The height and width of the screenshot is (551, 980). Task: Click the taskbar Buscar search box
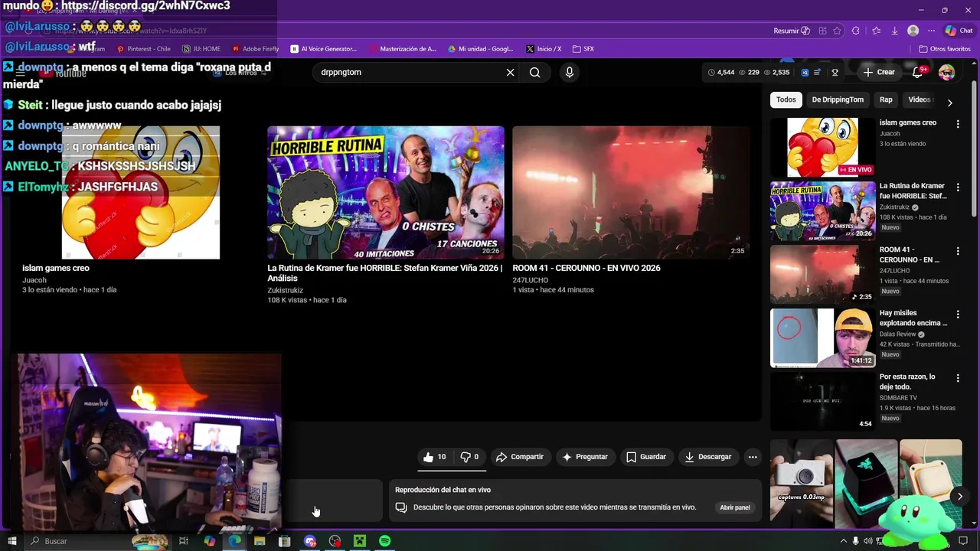[98, 541]
